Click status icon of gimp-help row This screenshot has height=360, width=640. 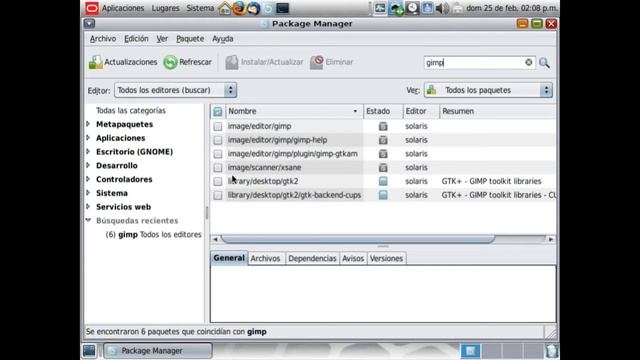(x=383, y=140)
